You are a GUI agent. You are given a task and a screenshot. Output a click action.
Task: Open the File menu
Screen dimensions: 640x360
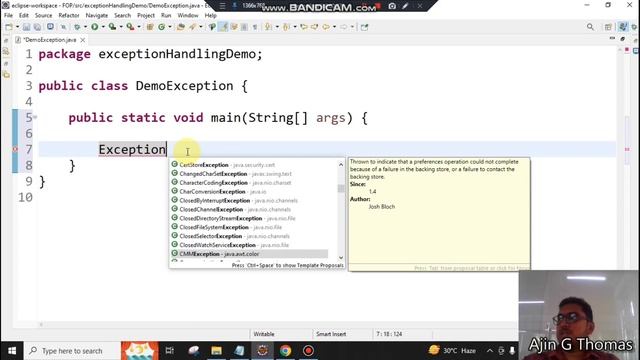[x=8, y=16]
